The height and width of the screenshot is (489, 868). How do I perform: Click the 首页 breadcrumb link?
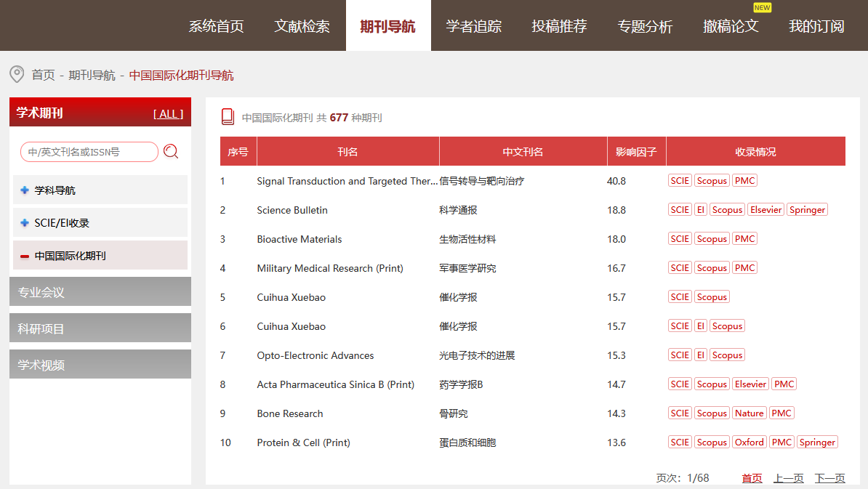[x=43, y=76]
